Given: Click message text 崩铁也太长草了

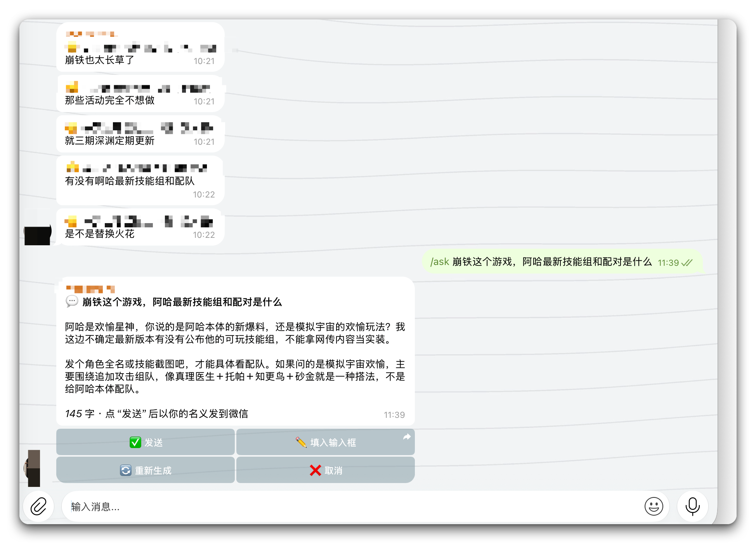Looking at the screenshot, I should coord(100,60).
